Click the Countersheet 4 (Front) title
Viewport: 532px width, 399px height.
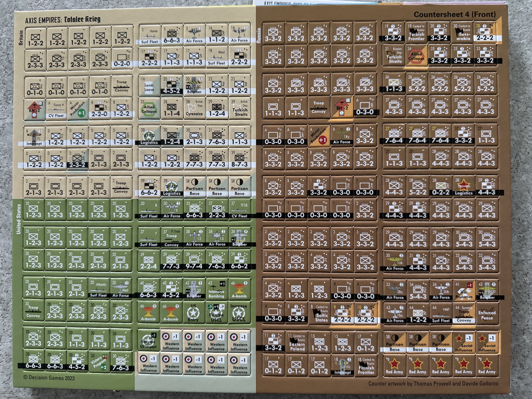click(454, 14)
